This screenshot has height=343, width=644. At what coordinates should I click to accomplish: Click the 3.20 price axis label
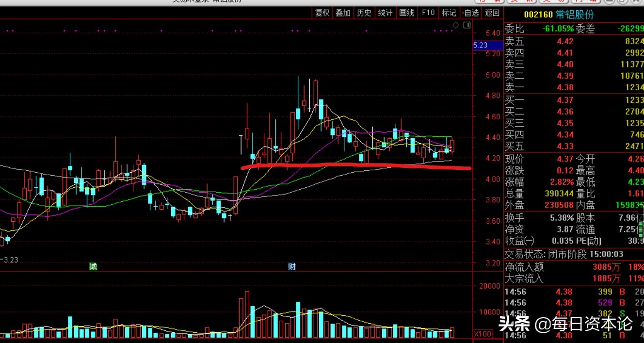(493, 263)
